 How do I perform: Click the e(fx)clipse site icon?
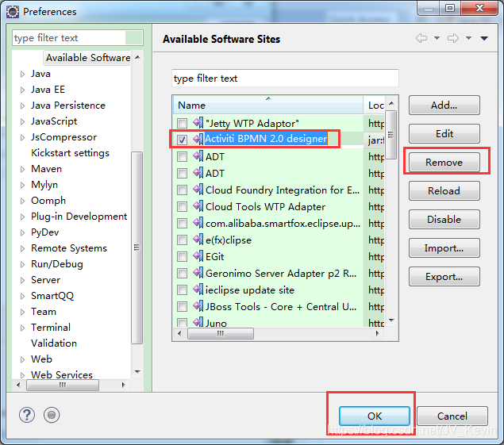[198, 240]
